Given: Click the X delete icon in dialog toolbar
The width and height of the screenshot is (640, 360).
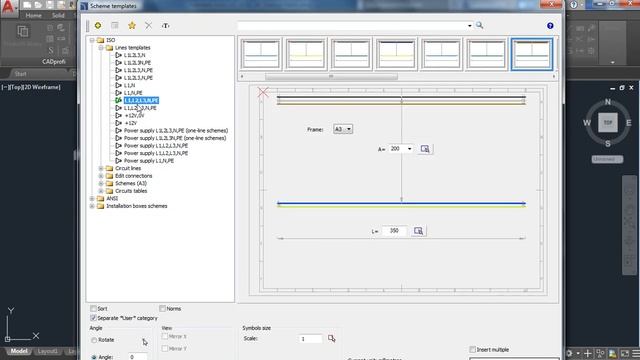Looking at the screenshot, I should click(x=149, y=25).
